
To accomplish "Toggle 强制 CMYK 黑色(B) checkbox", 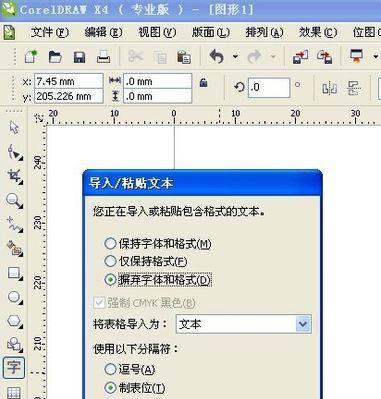I will tap(144, 303).
